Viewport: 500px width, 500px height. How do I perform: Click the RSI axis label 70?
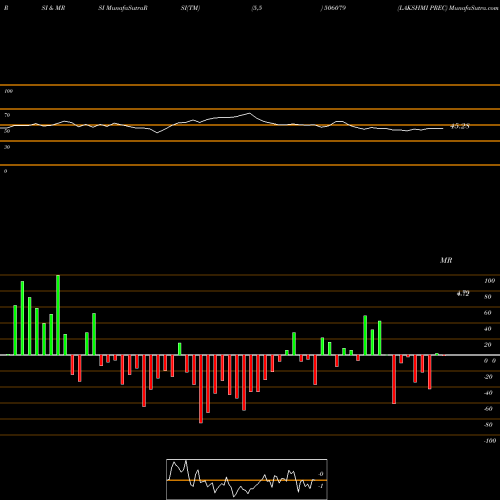(7, 115)
